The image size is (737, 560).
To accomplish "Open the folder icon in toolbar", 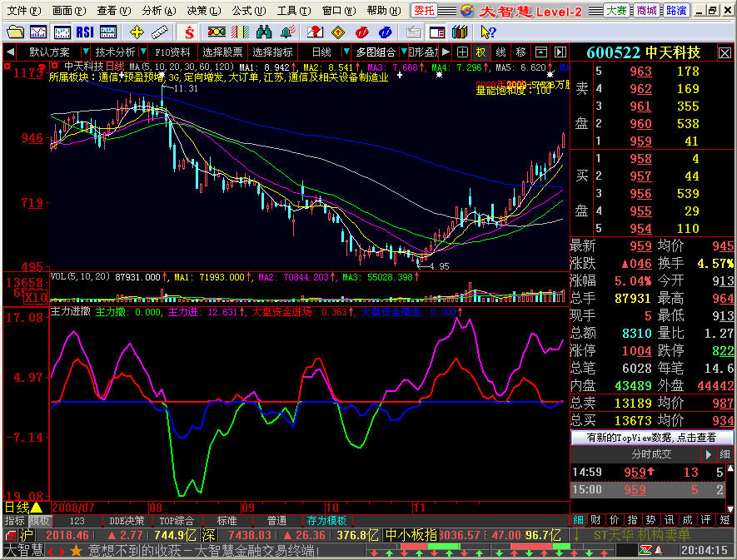I will [15, 32].
